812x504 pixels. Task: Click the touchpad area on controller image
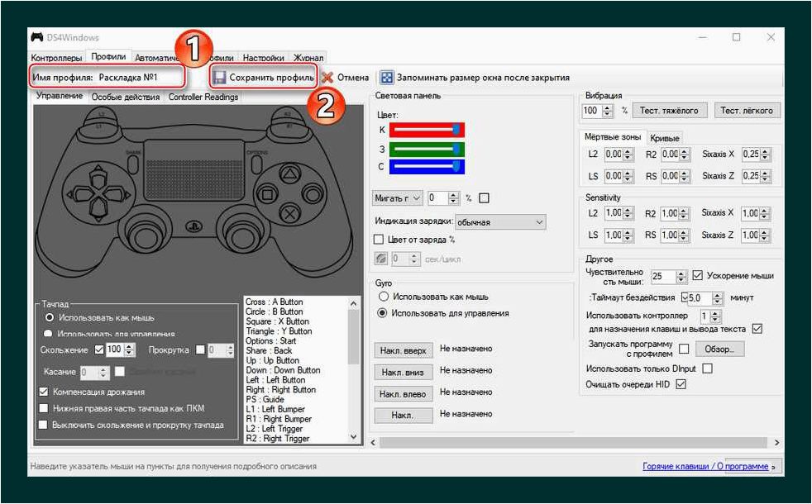click(193, 170)
